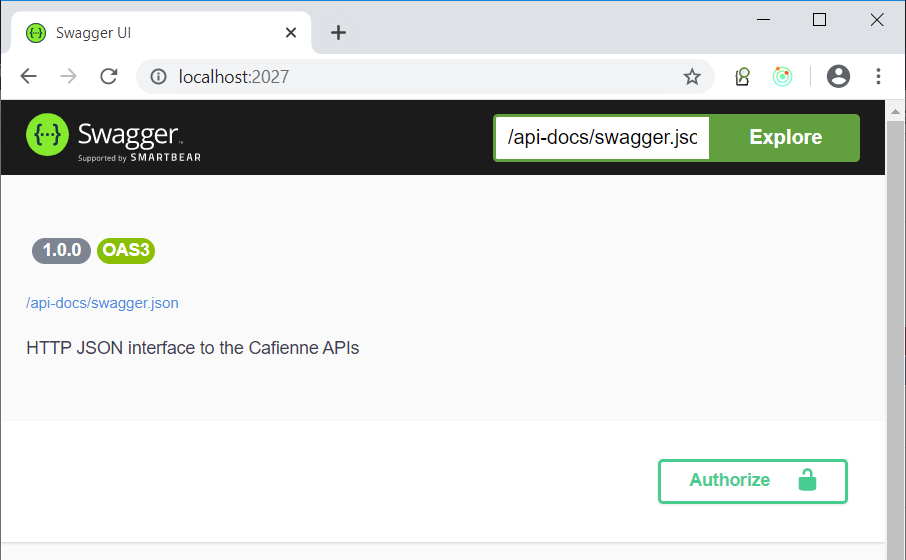Click the Cafienne APIs description text
This screenshot has width=906, height=560.
pos(192,348)
